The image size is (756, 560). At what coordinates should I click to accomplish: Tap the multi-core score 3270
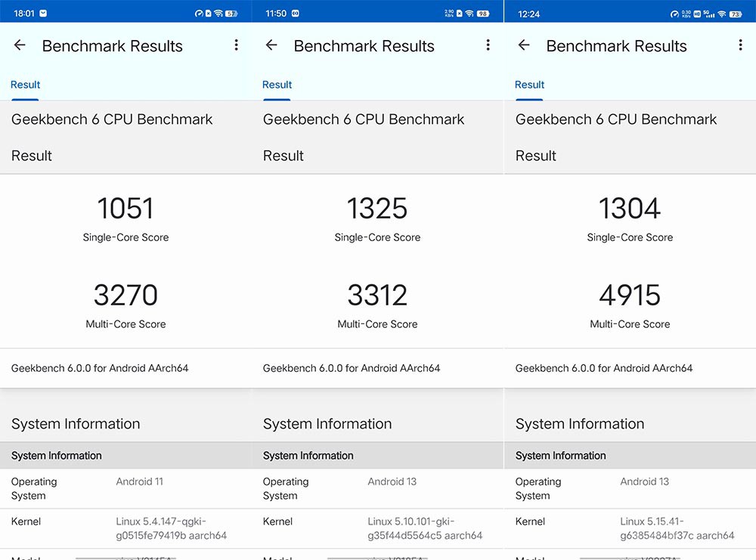click(125, 295)
